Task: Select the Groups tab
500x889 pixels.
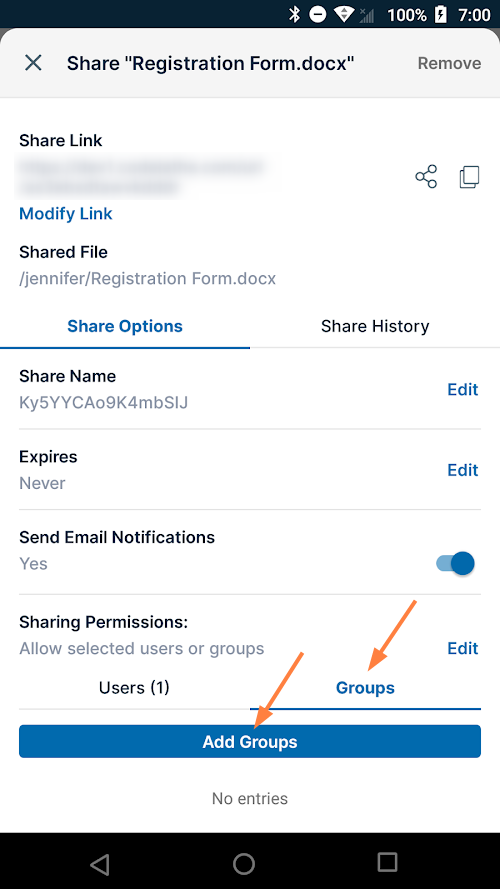Action: [x=365, y=688]
